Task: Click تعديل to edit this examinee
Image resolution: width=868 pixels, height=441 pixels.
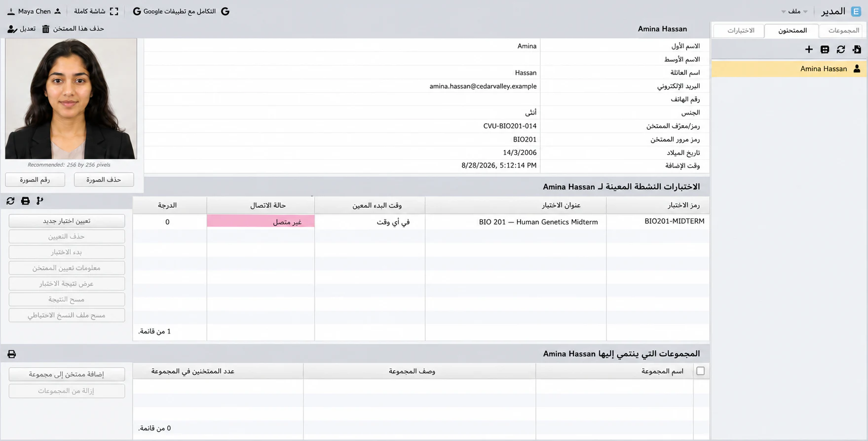Action: click(22, 29)
